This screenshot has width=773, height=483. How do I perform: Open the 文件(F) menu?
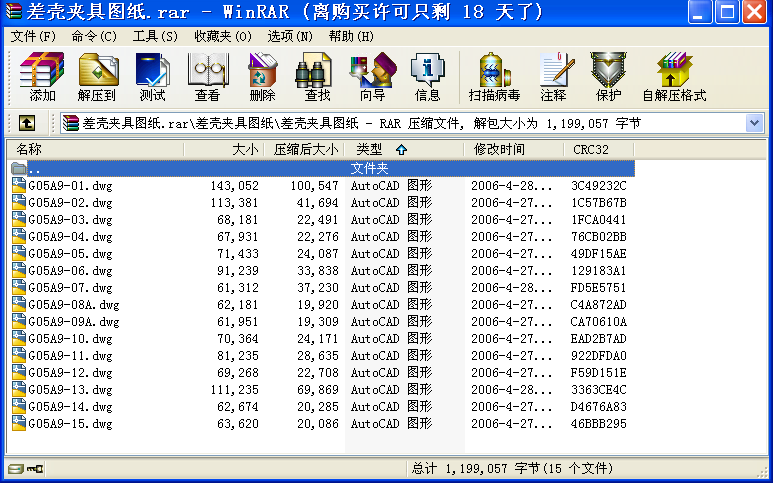click(x=33, y=36)
